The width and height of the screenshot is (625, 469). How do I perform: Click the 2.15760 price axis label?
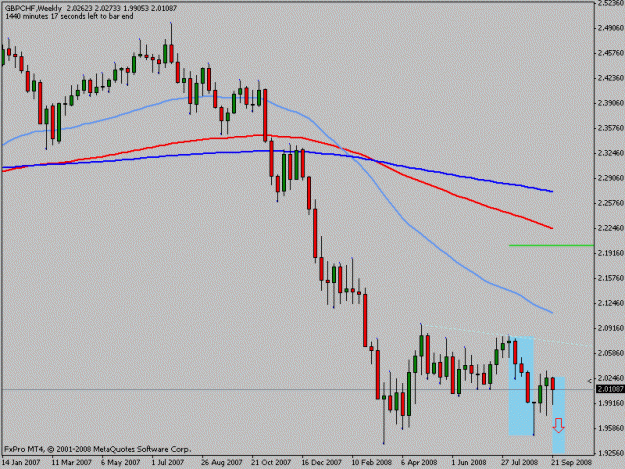[610, 278]
